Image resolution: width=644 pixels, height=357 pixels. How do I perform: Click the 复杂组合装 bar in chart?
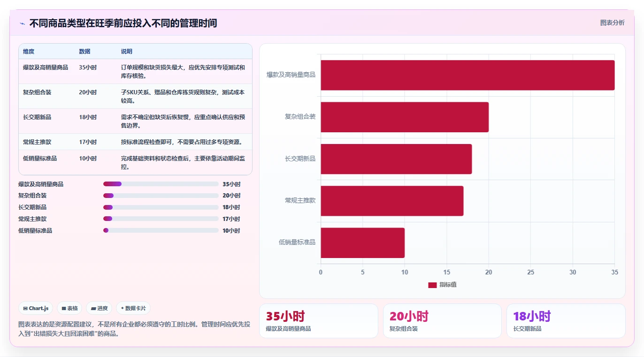tap(405, 117)
